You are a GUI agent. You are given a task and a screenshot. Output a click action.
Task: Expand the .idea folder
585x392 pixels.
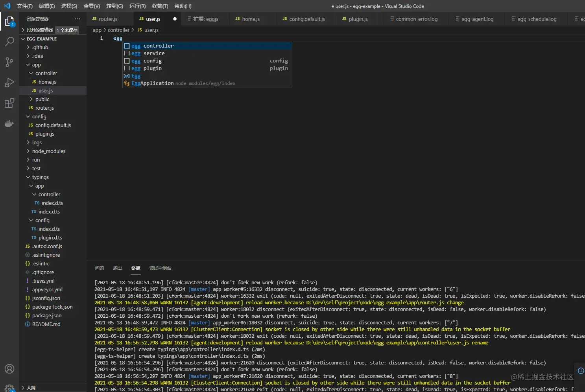tap(53, 56)
